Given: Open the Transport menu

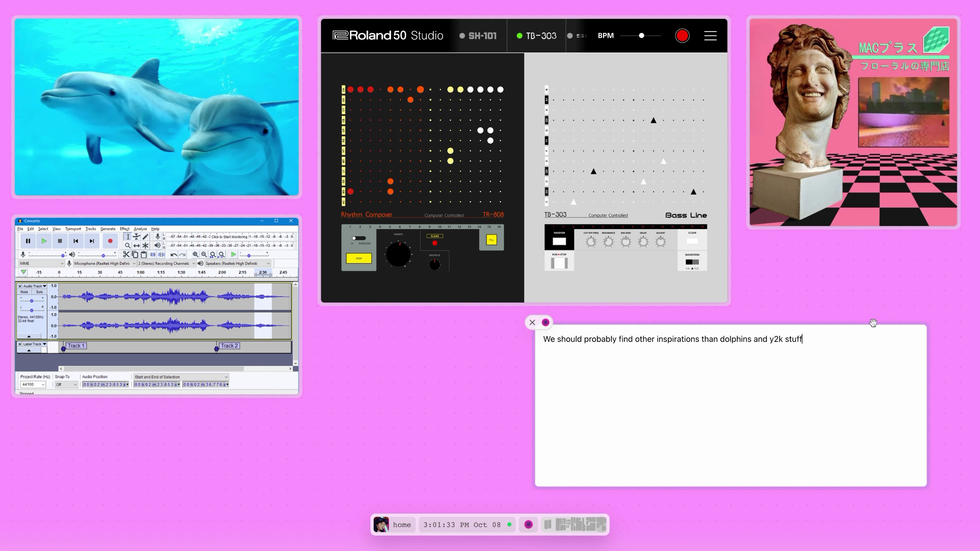Looking at the screenshot, I should [73, 229].
